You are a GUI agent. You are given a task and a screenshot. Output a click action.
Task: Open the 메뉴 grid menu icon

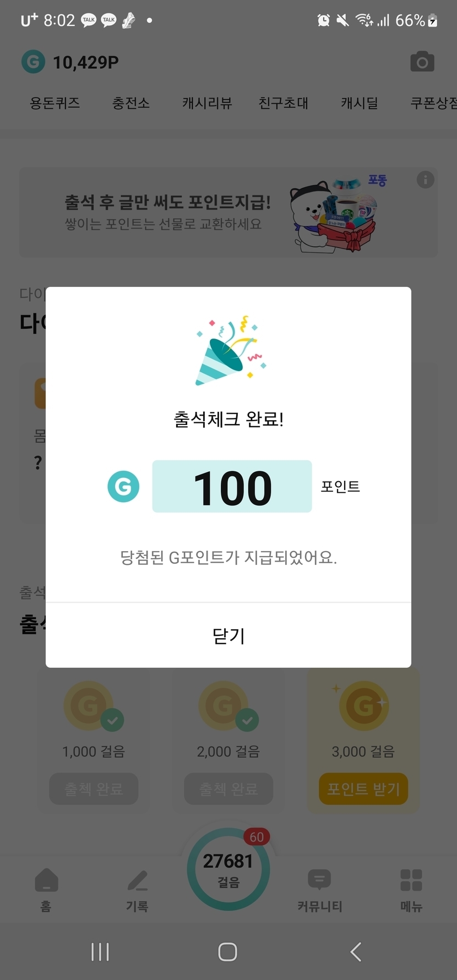[411, 880]
